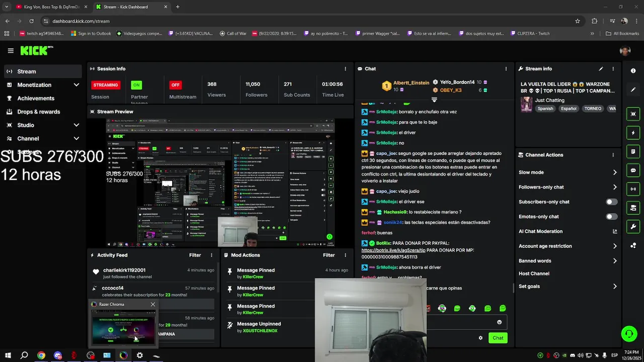Image resolution: width=644 pixels, height=362 pixels.
Task: Open Chat panel three-dot options
Action: [506, 69]
